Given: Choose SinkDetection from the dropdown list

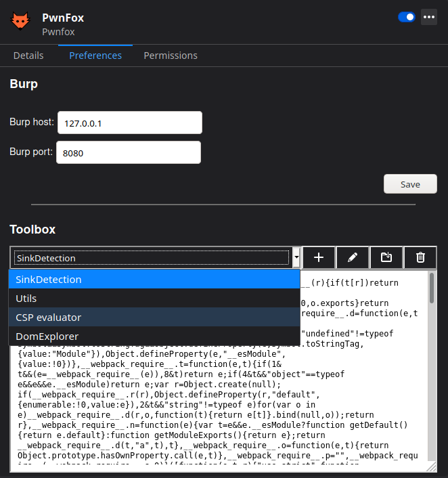Looking at the screenshot, I should (x=154, y=279).
